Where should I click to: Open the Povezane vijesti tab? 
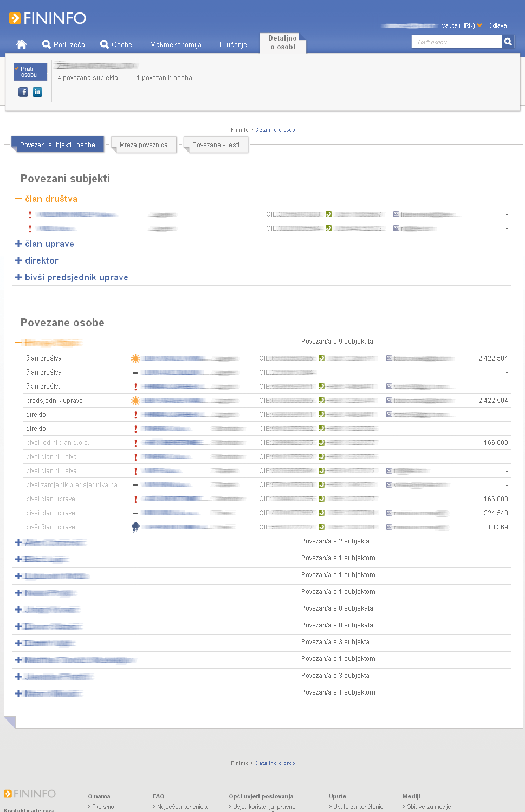[216, 145]
